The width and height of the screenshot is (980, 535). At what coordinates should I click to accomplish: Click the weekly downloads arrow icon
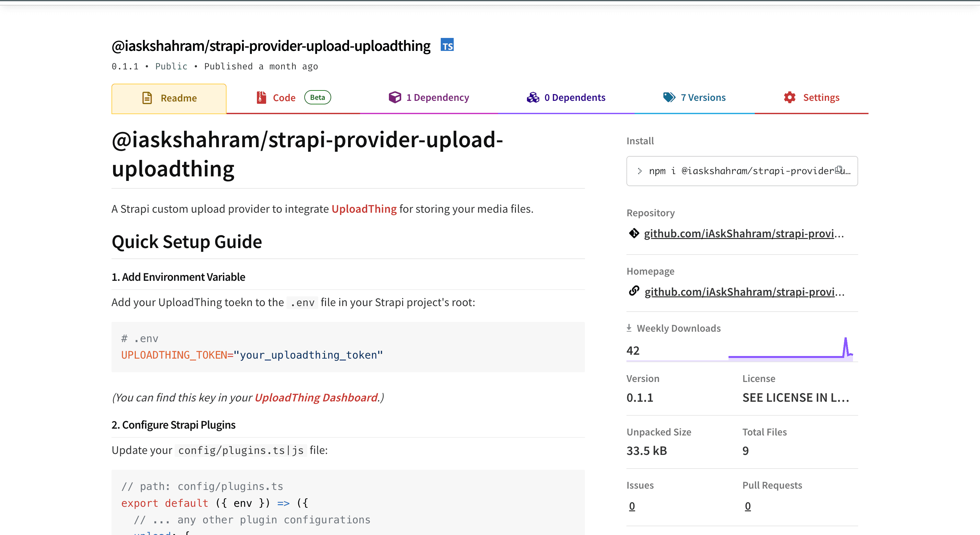(629, 327)
